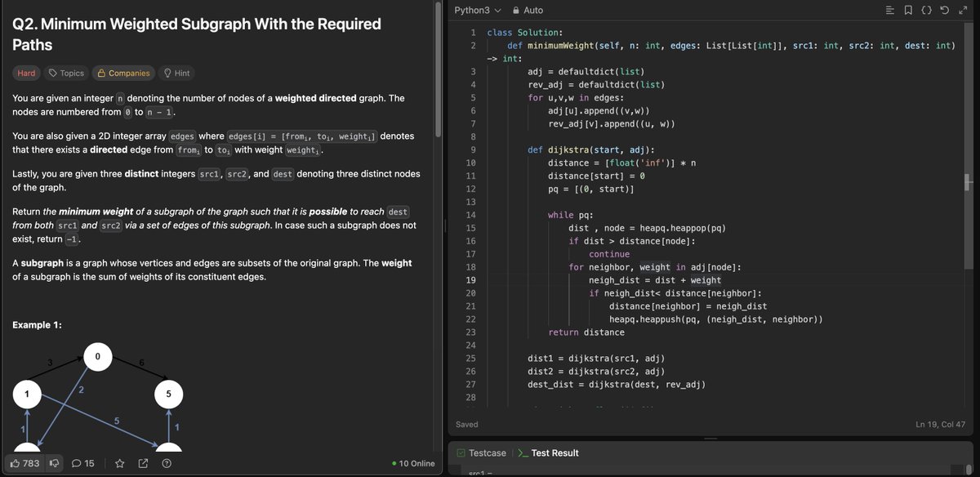Screen dimensions: 980x477
Task: Click the Hard difficulty tag
Action: click(x=26, y=73)
